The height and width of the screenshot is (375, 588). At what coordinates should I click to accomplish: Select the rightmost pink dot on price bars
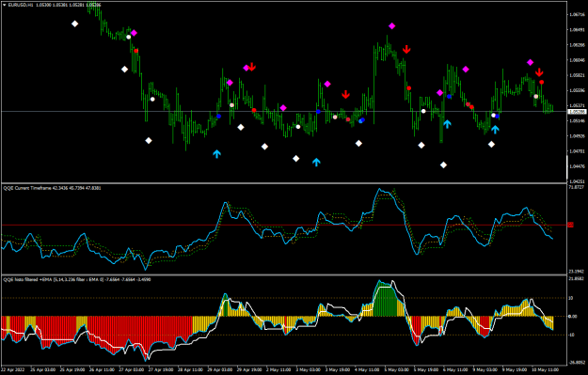pyautogui.click(x=536, y=97)
